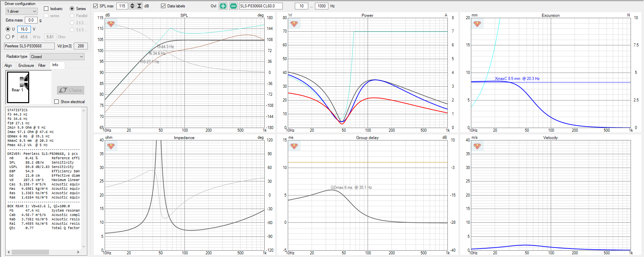Image resolution: width=644 pixels, height=257 pixels.
Task: Click the 'XmaxC 8.5 mm @ 20.3 Hz' excursion label
Action: [517, 79]
